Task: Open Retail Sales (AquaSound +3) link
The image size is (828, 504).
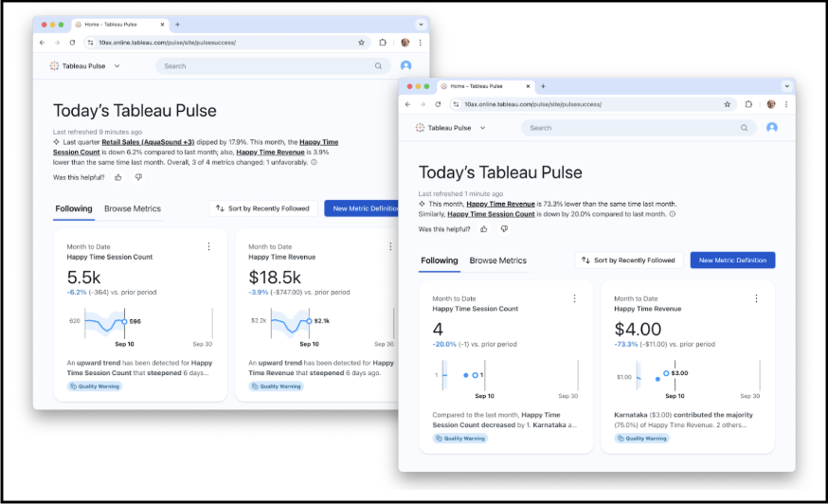Action: point(148,142)
